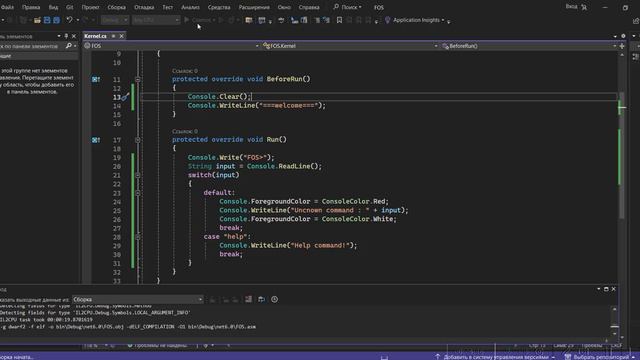Collapse the case help block at line 28
The height and width of the screenshot is (360, 640).
tap(138, 237)
